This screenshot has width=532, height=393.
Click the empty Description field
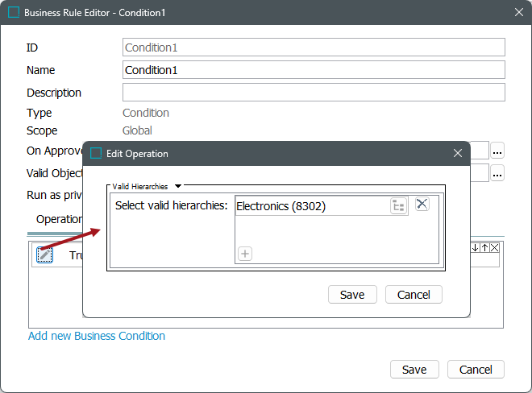point(314,93)
